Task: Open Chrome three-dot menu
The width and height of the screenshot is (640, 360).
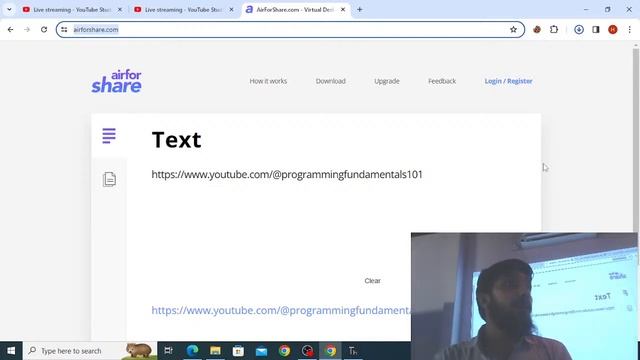Action: [629, 29]
